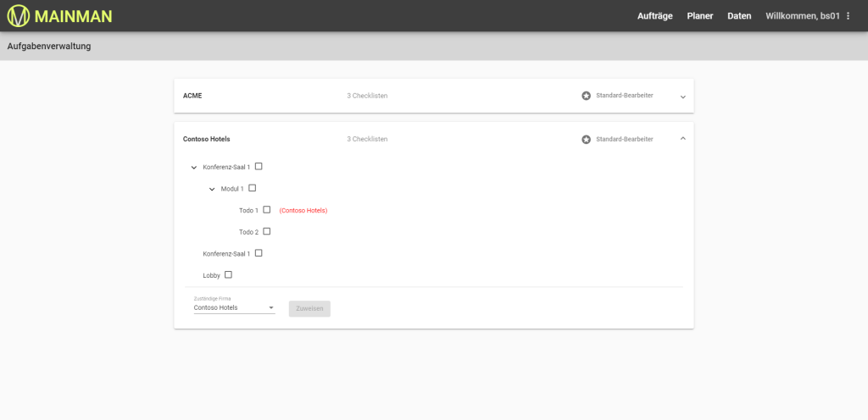Image resolution: width=868 pixels, height=420 pixels.
Task: Click the star icon in Contoso Hotels row
Action: click(587, 139)
